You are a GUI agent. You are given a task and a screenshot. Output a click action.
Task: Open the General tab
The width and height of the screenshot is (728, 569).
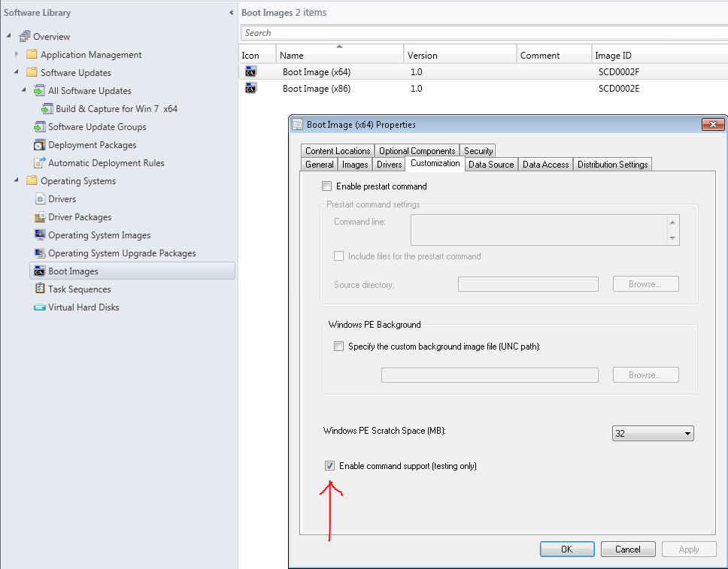click(320, 165)
